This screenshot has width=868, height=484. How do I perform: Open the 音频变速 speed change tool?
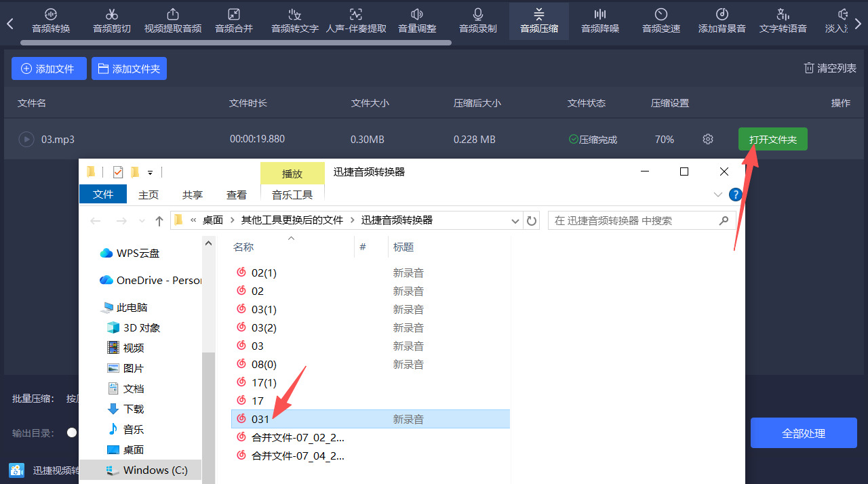[x=661, y=20]
